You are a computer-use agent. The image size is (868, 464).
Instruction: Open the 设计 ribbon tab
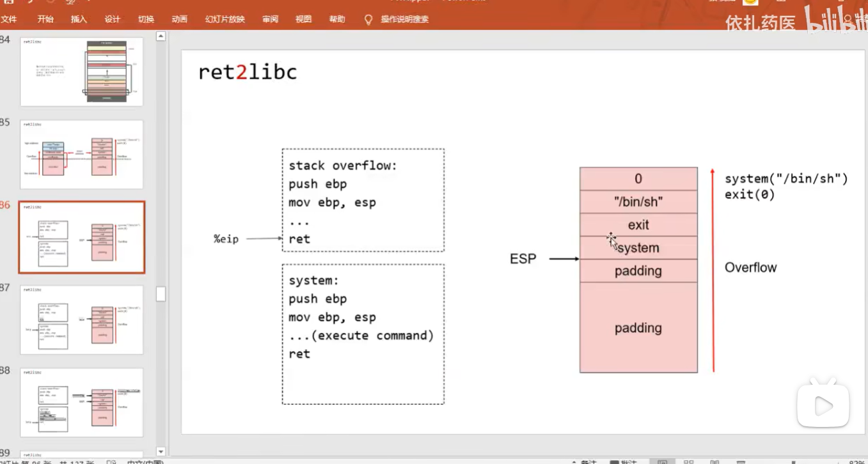tap(113, 19)
